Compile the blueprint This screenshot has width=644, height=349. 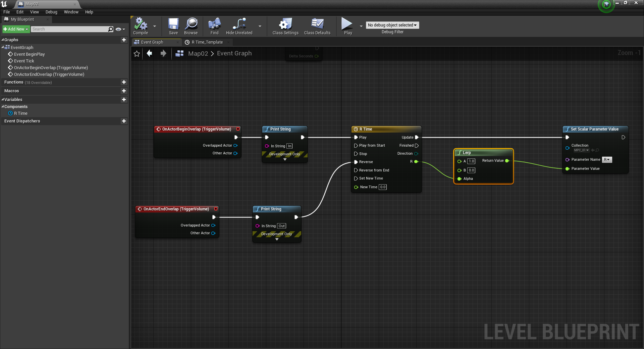click(140, 26)
